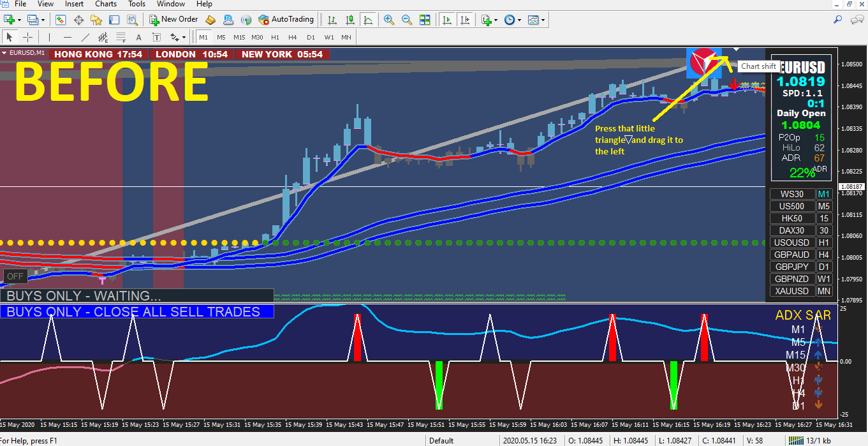Open the File menu
The height and width of the screenshot is (446, 868).
(x=20, y=4)
